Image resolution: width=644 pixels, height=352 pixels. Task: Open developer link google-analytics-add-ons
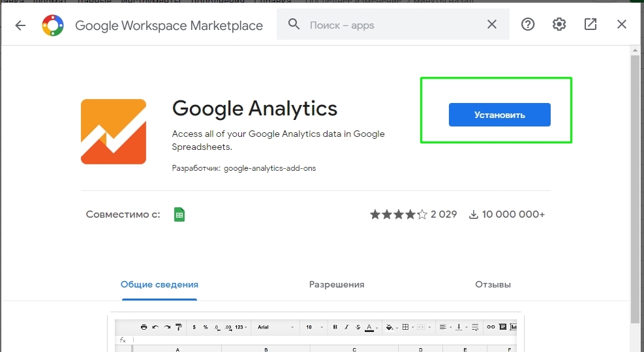(270, 168)
